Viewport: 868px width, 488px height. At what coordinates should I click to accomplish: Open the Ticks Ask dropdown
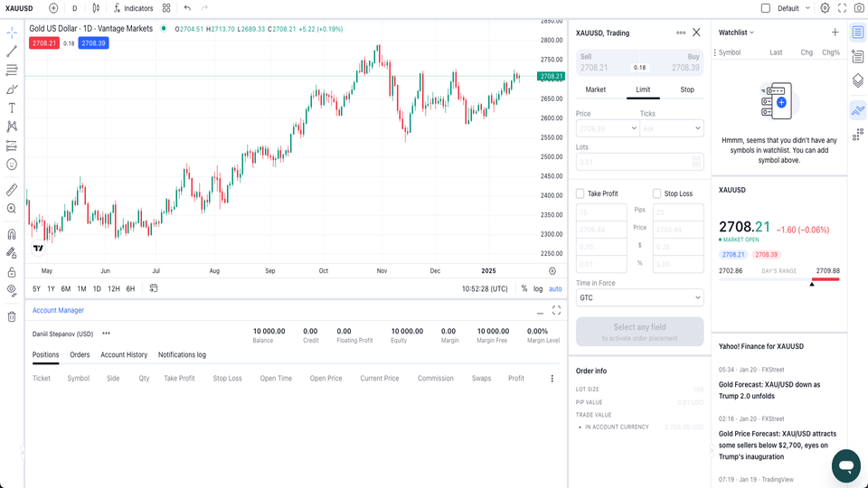[x=672, y=128]
